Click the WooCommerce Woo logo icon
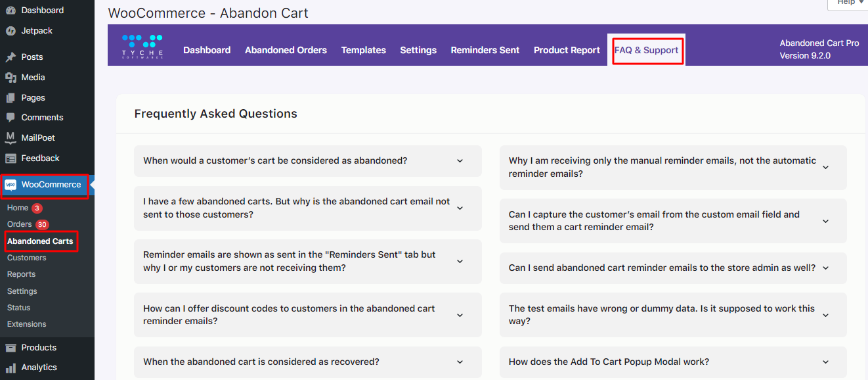Viewport: 868px width, 380px height. 11,185
